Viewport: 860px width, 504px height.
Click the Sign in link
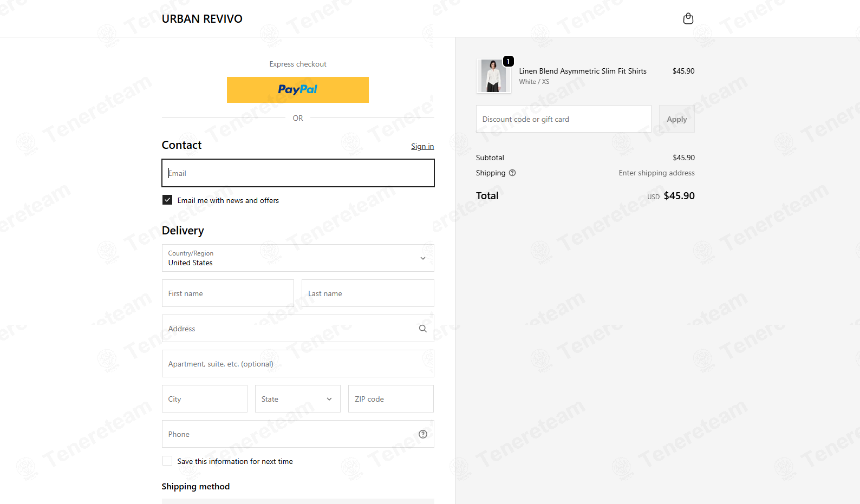point(422,146)
